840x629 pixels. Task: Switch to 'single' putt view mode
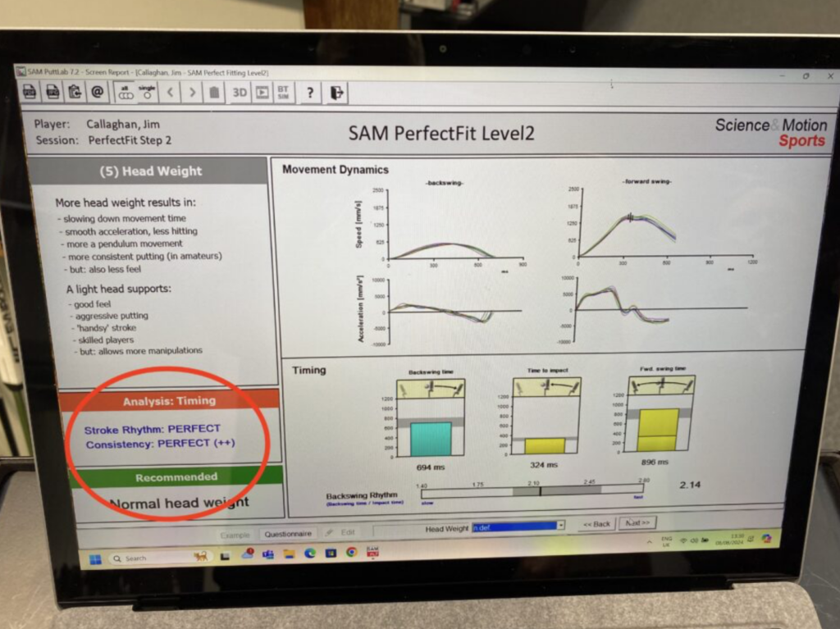point(147,92)
